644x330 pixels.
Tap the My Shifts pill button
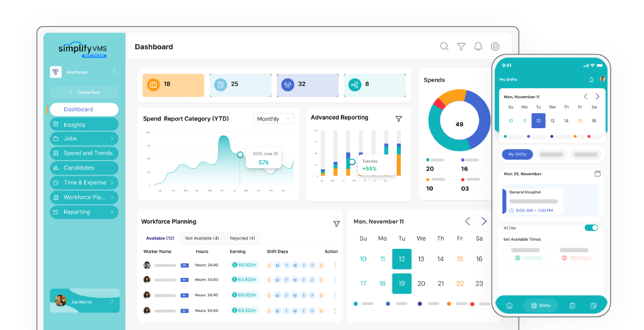(517, 154)
